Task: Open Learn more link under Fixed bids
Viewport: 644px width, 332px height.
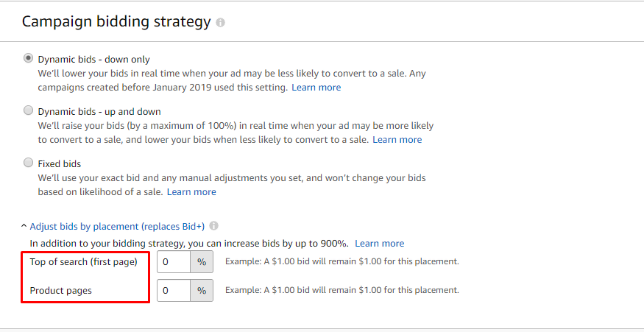Action: (x=191, y=192)
